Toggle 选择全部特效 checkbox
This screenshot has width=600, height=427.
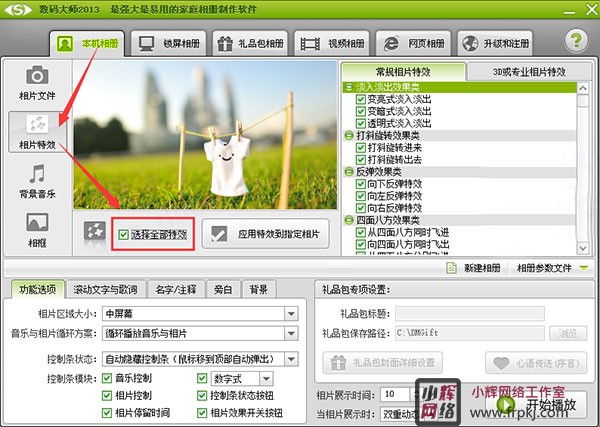[x=123, y=234]
